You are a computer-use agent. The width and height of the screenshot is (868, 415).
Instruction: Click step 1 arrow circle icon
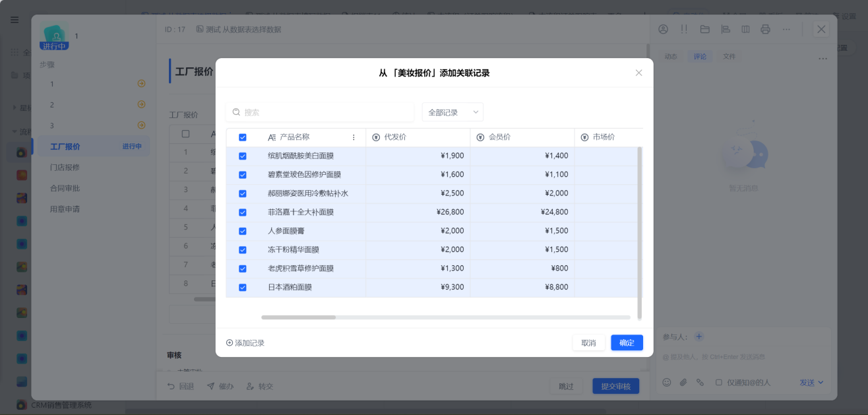[x=141, y=84]
